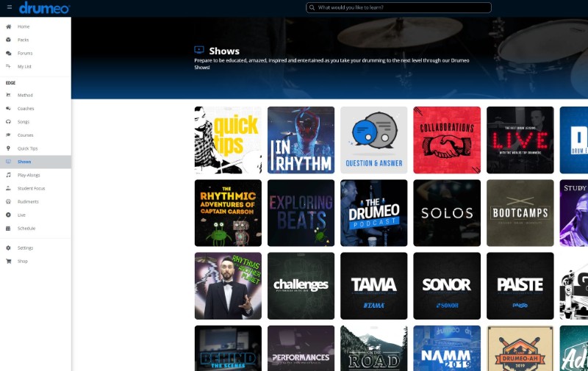Open the Courses link in sidebar
The width and height of the screenshot is (588, 371).
[x=25, y=135]
